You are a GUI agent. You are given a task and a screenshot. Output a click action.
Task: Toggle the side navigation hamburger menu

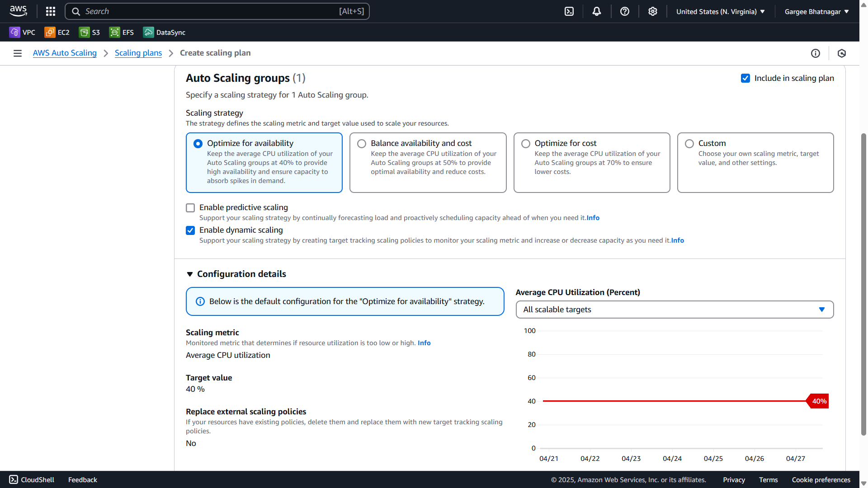(x=18, y=53)
